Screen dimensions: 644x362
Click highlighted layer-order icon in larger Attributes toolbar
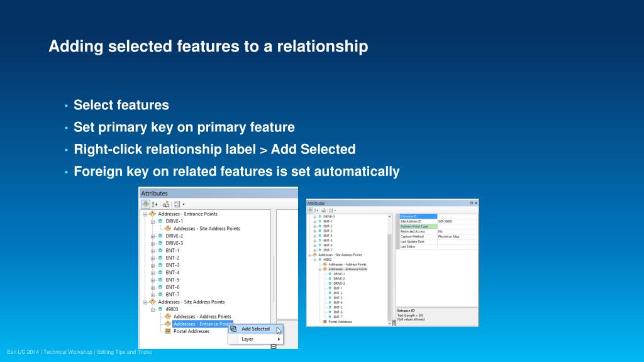click(145, 204)
